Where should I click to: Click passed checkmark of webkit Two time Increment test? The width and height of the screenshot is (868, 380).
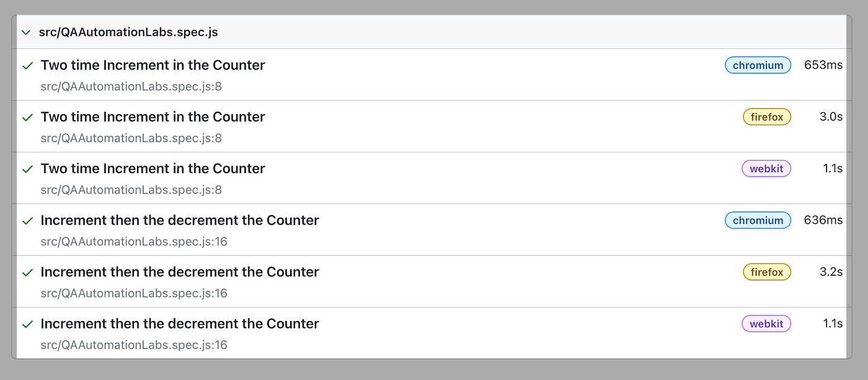[27, 169]
